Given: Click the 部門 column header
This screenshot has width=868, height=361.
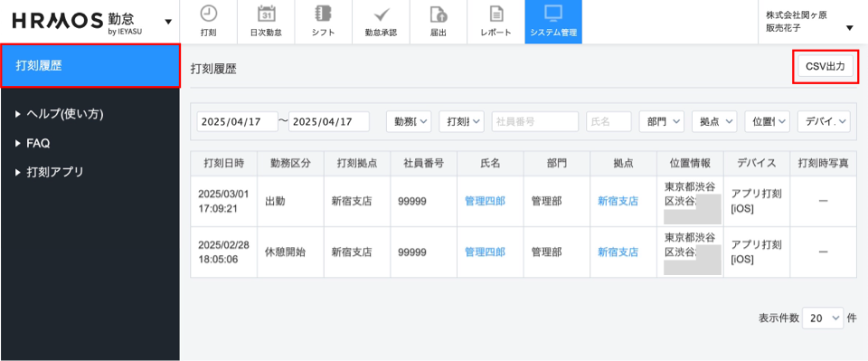Looking at the screenshot, I should tap(557, 164).
